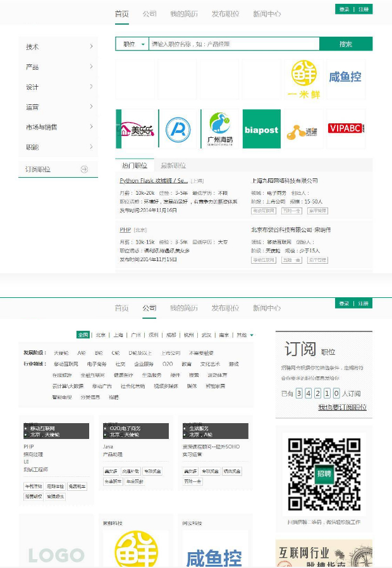Viewport: 392px width, 568px height.
Task: Expand the 其他 cities dropdown
Action: [246, 335]
